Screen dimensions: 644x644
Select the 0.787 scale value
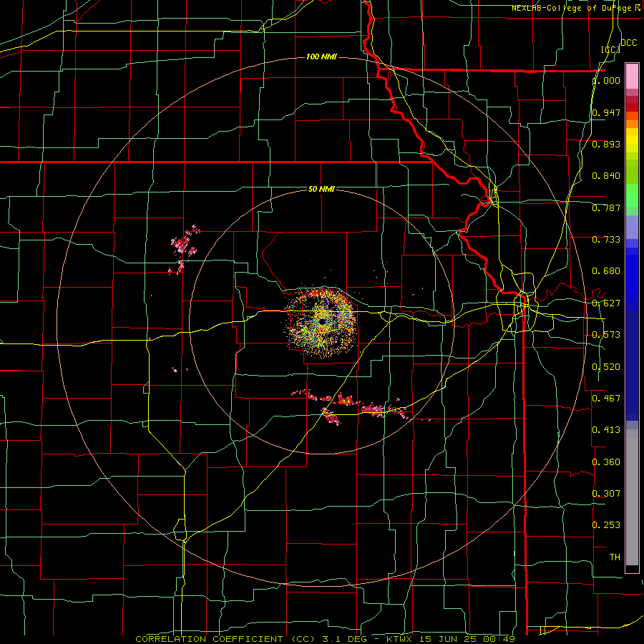tap(606, 208)
